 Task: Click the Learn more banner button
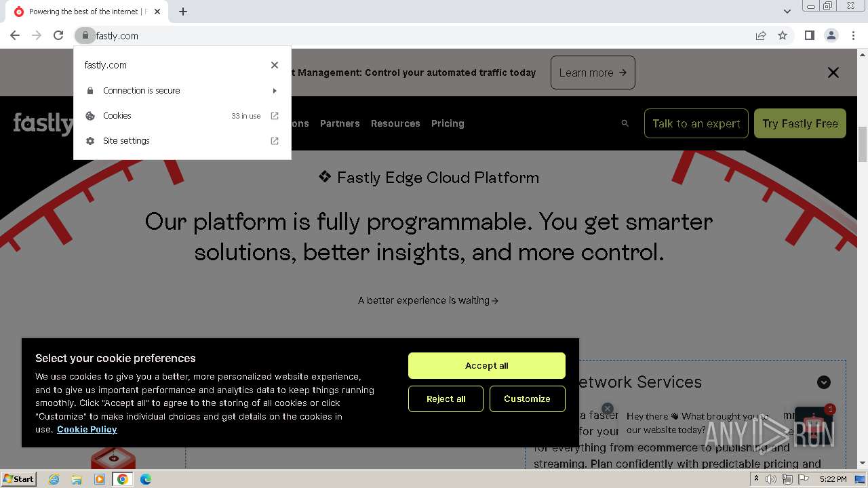pyautogui.click(x=593, y=73)
